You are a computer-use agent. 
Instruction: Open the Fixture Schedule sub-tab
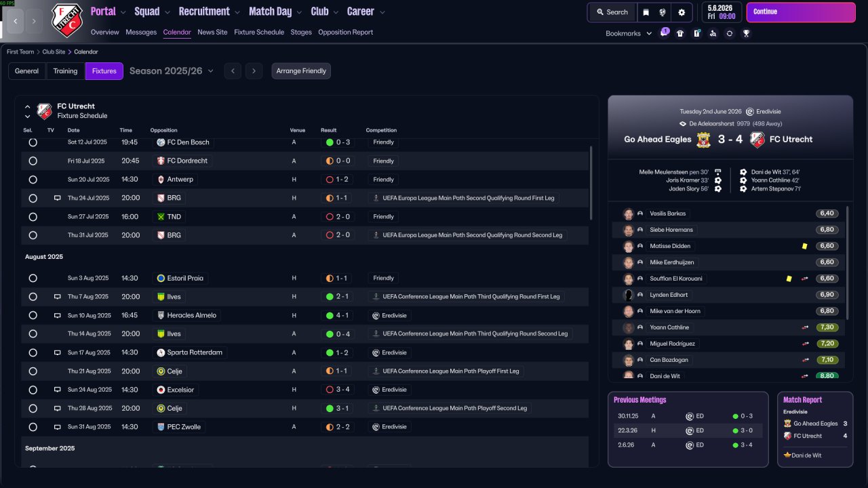(x=259, y=33)
